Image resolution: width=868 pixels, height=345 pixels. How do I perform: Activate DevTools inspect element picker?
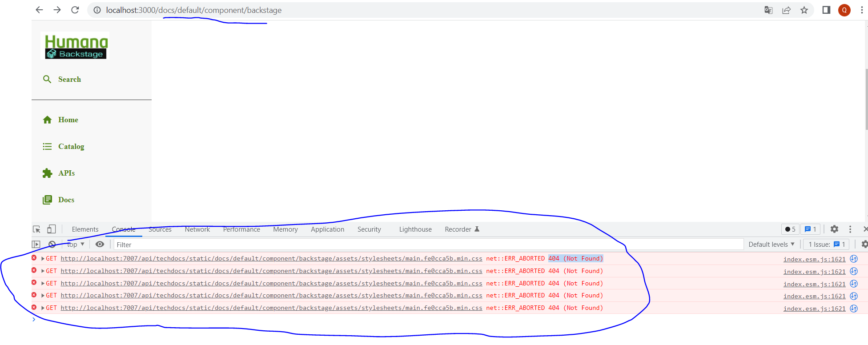tap(36, 229)
